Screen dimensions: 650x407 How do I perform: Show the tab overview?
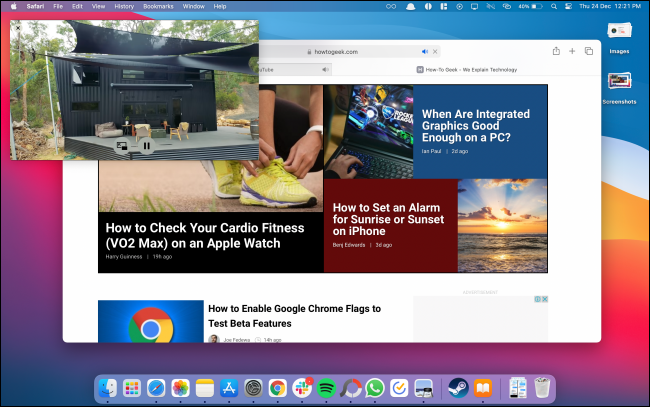[x=589, y=51]
